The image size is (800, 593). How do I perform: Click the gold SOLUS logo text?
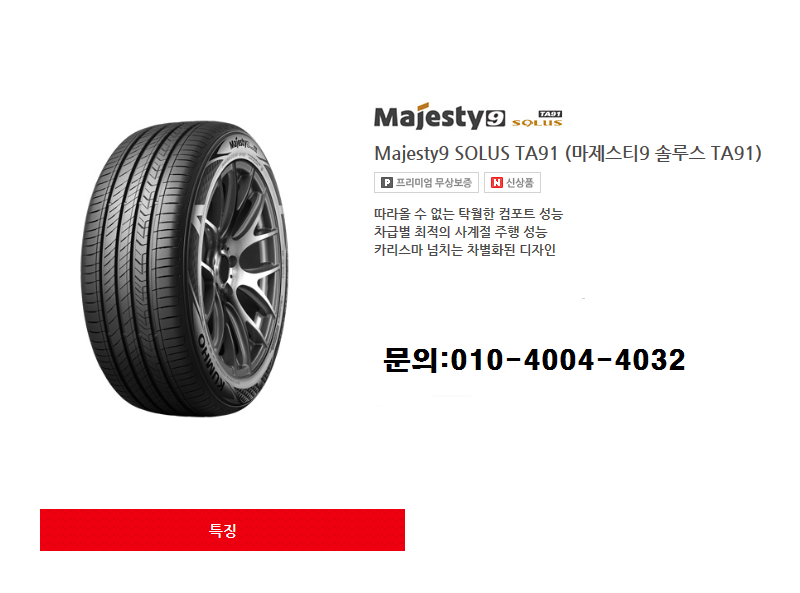[537, 122]
